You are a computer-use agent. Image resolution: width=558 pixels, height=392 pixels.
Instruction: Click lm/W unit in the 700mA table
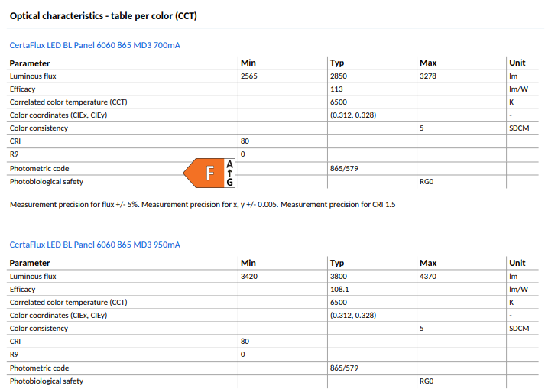click(518, 89)
